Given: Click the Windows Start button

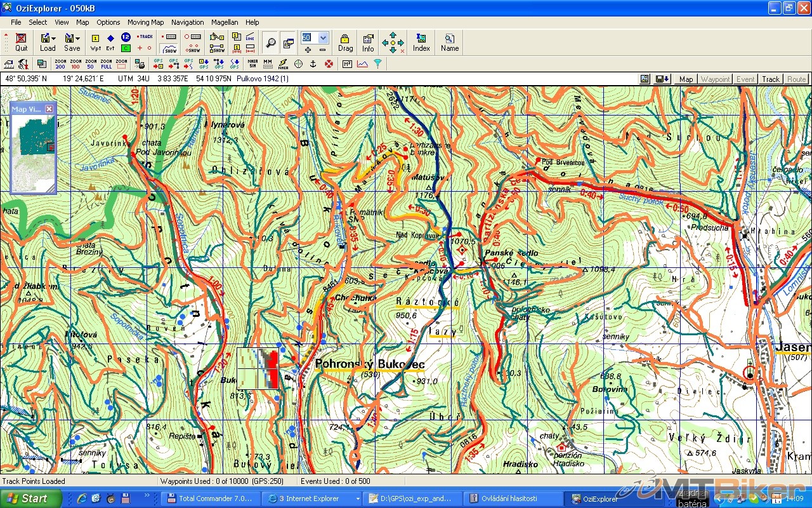Looking at the screenshot, I should [30, 498].
